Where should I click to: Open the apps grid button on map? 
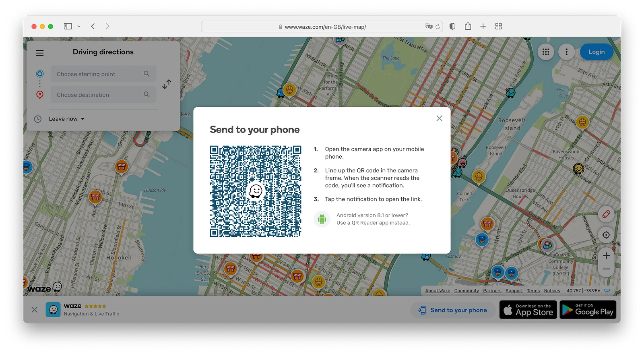coord(546,52)
